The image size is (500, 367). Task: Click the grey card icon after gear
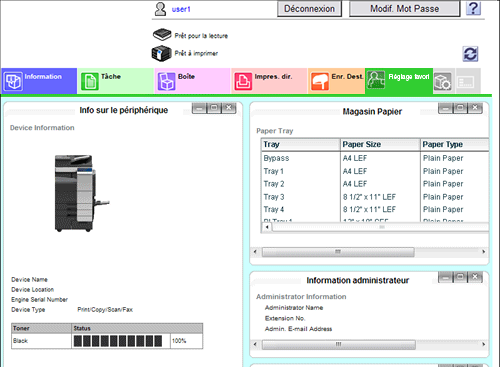pyautogui.click(x=466, y=82)
